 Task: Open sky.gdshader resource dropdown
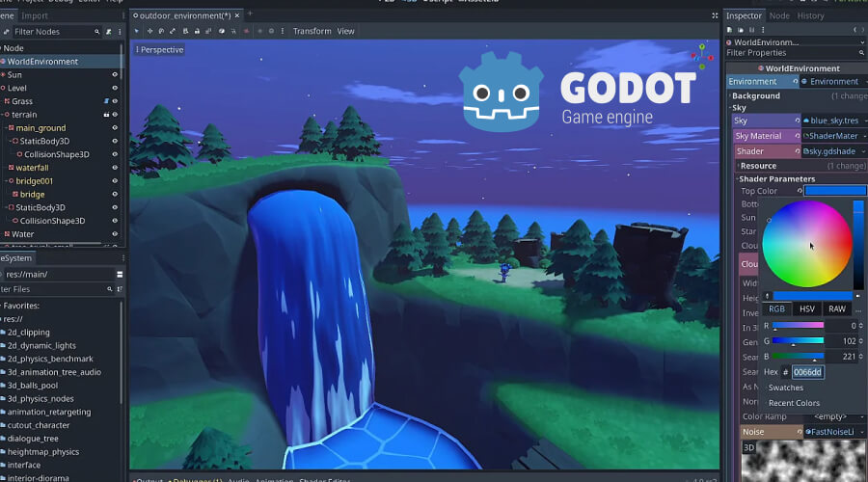pos(863,151)
